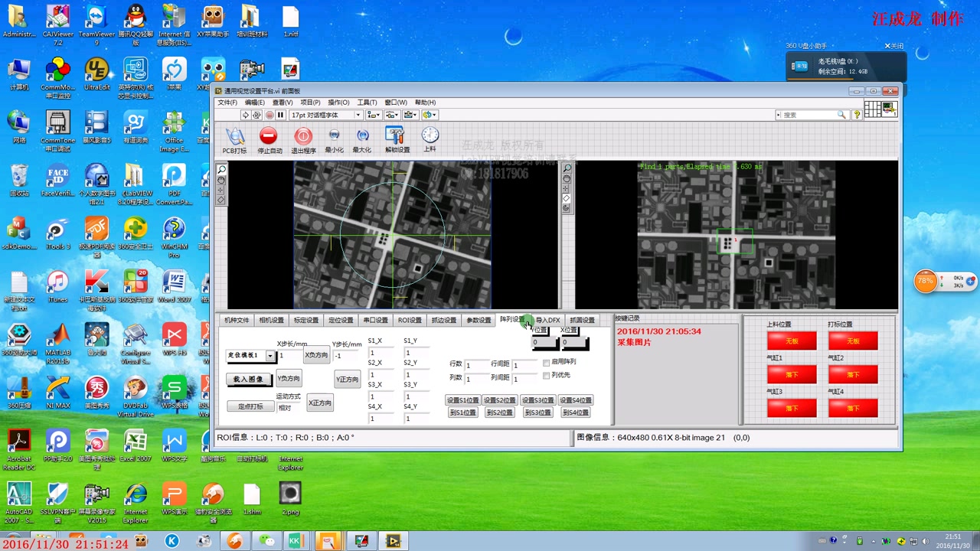
Task: Click the Run Continuously icon
Action: coord(257,115)
